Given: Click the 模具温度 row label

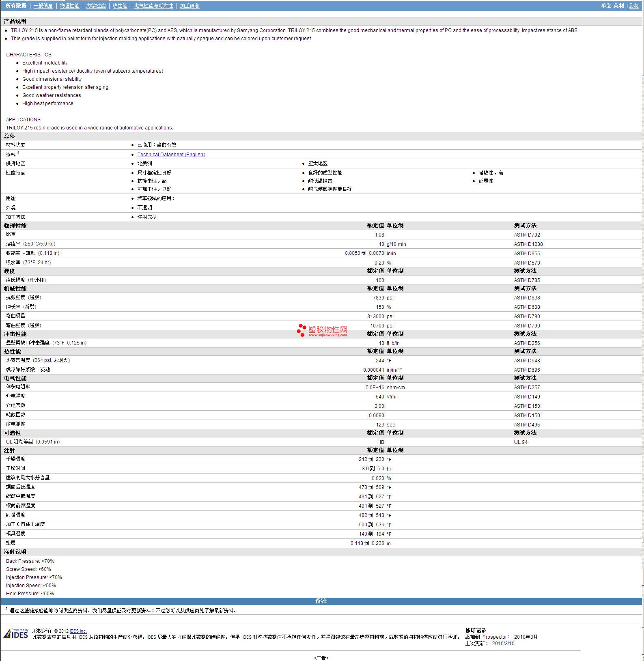Looking at the screenshot, I should pyautogui.click(x=15, y=534).
